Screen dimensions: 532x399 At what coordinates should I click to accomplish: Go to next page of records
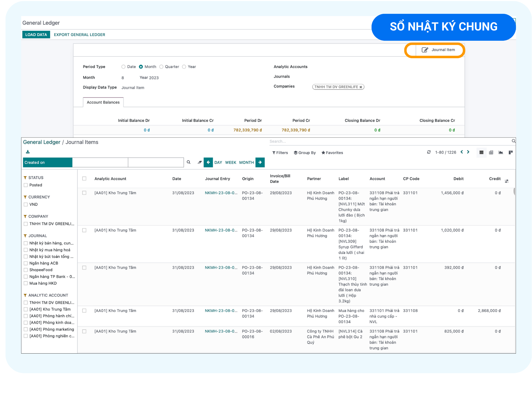(x=468, y=152)
